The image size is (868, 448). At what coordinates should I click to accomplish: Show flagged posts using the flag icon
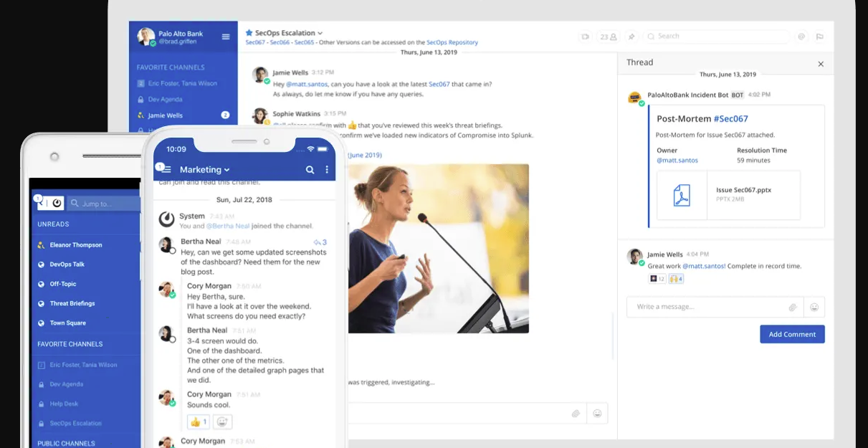(819, 37)
